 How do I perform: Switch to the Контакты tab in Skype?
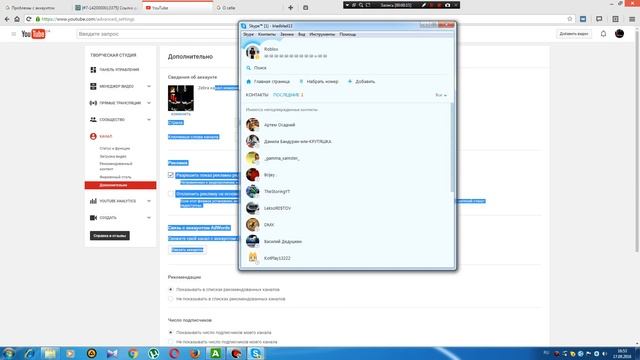[257, 95]
